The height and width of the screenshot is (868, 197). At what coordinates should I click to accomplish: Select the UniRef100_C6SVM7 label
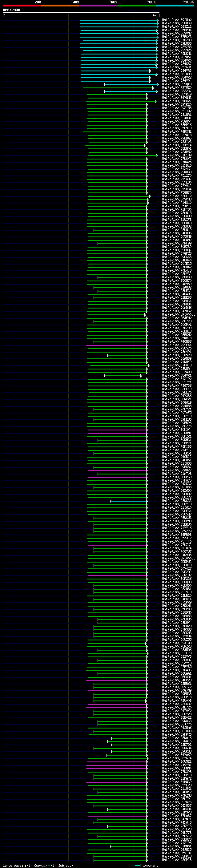(176, 33)
